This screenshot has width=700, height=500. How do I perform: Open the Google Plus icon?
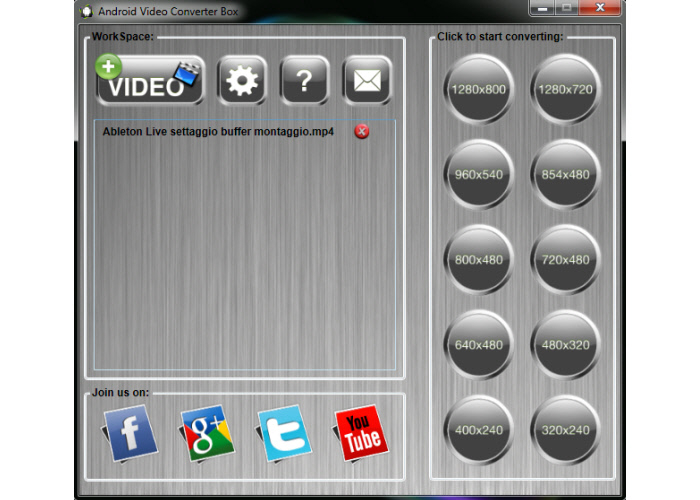coord(207,434)
